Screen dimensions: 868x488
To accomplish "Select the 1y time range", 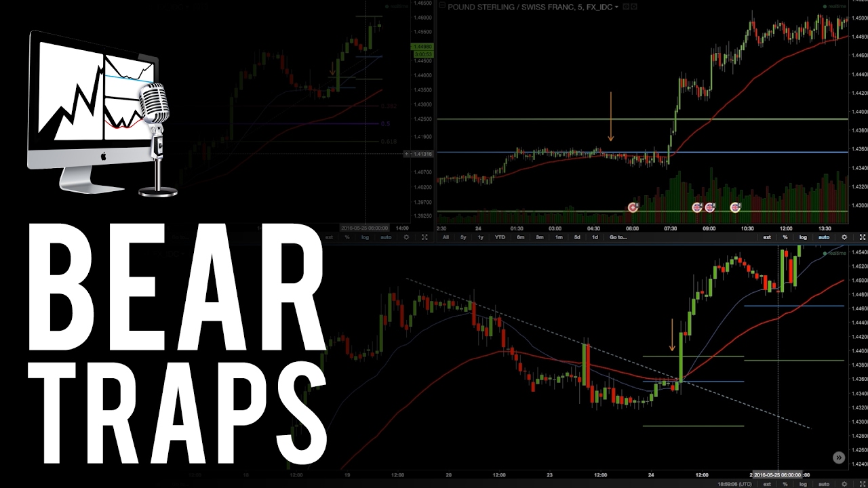I will click(x=481, y=237).
